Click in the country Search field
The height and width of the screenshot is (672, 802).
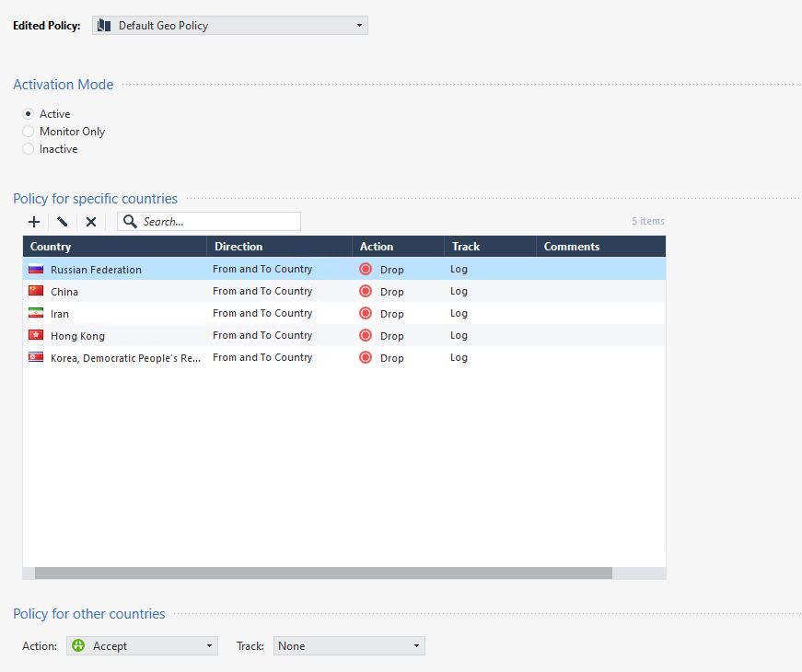pyautogui.click(x=217, y=222)
